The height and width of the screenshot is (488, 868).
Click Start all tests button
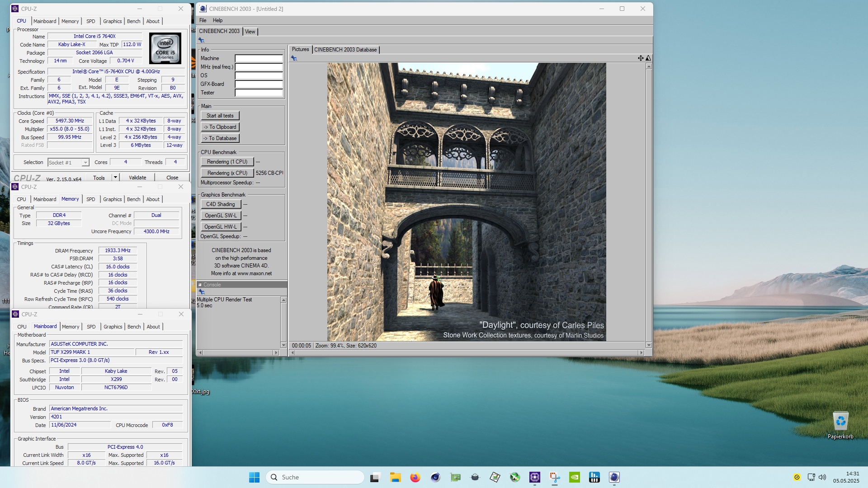[x=220, y=116]
